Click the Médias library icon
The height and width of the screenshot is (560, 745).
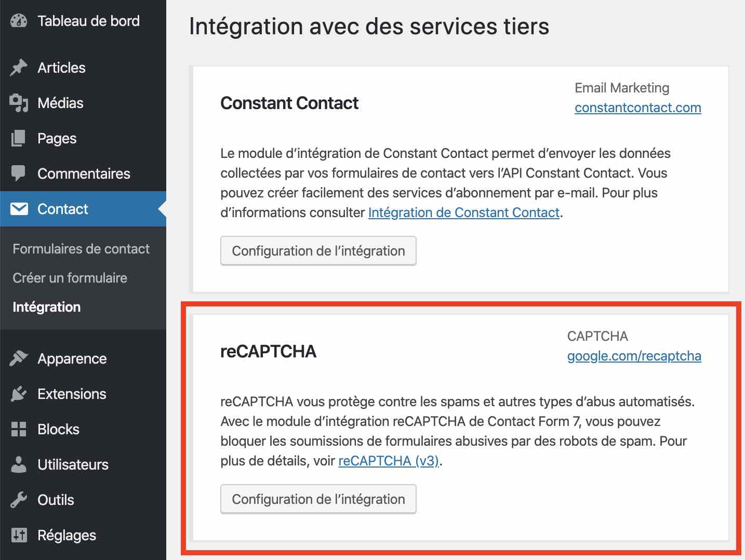pyautogui.click(x=19, y=103)
